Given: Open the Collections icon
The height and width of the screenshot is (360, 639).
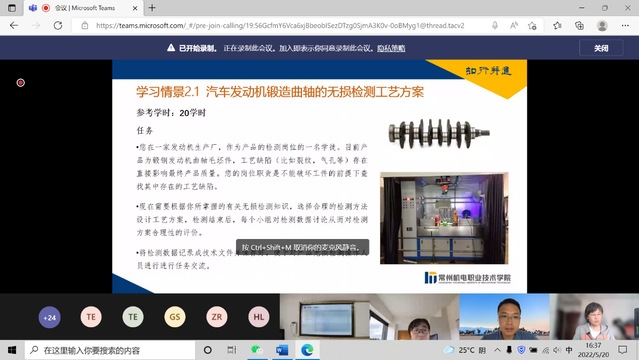Looking at the screenshot, I should click(579, 25).
